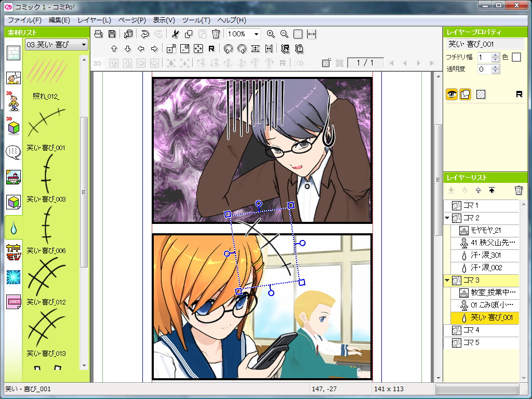Screen dimensions: 532x399
Task: Toggle the checkerboard transparency button
Action: (481, 94)
